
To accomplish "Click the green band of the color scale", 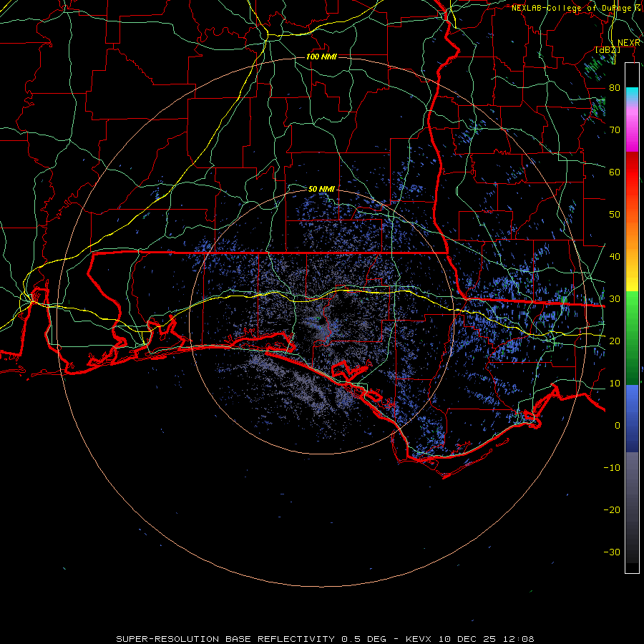I will [x=632, y=338].
